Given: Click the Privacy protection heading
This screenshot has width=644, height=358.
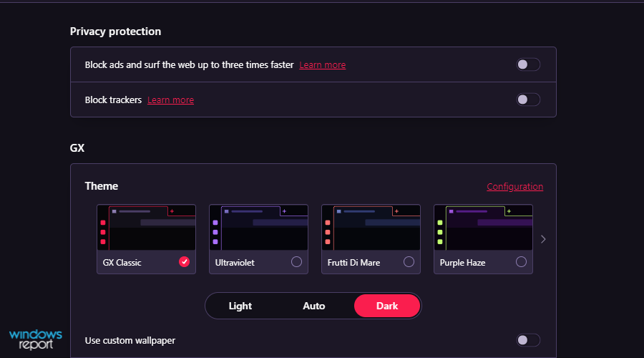Looking at the screenshot, I should coord(115,32).
